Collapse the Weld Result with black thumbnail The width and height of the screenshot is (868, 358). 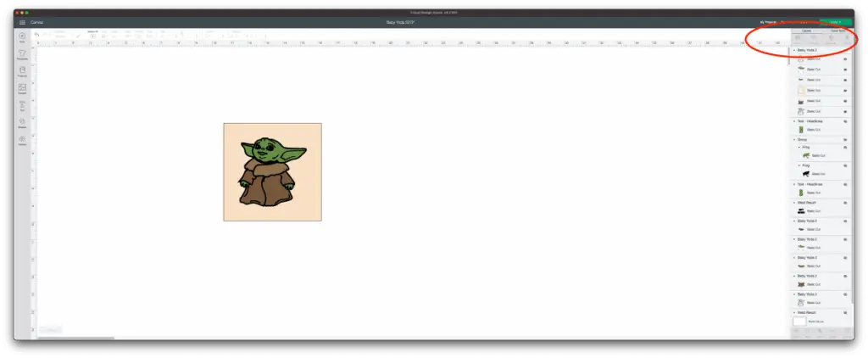pos(794,203)
